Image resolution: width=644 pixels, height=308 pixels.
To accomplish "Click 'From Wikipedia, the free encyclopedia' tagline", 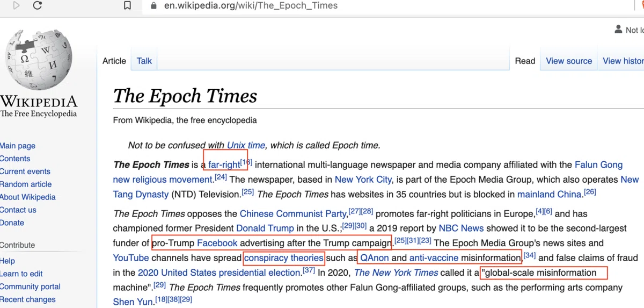I will 185,120.
